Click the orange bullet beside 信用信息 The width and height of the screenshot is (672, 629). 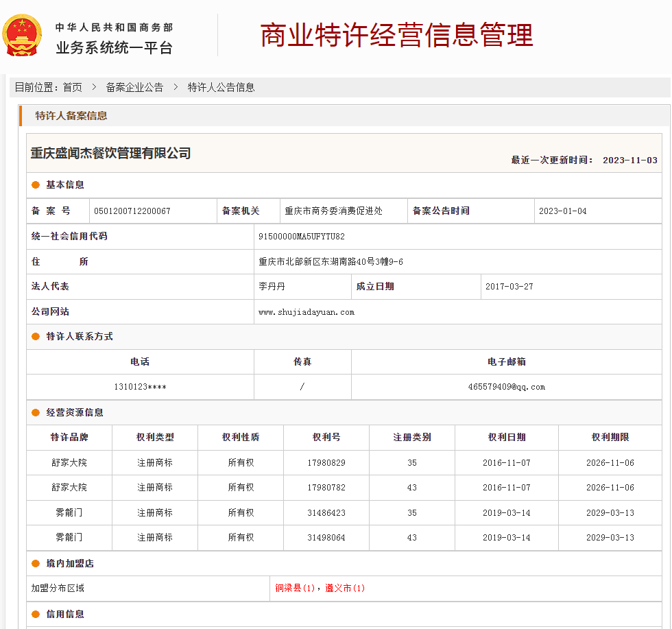[36, 614]
